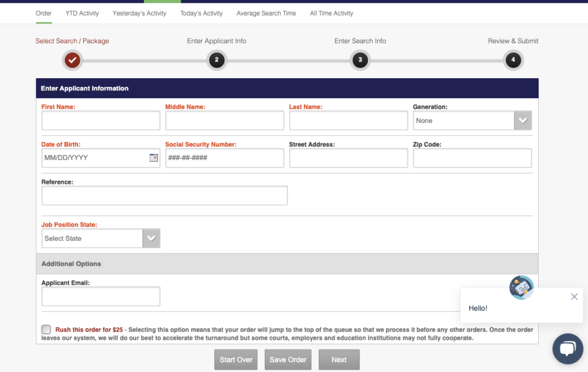Go to the Average Search Time tab

click(266, 13)
